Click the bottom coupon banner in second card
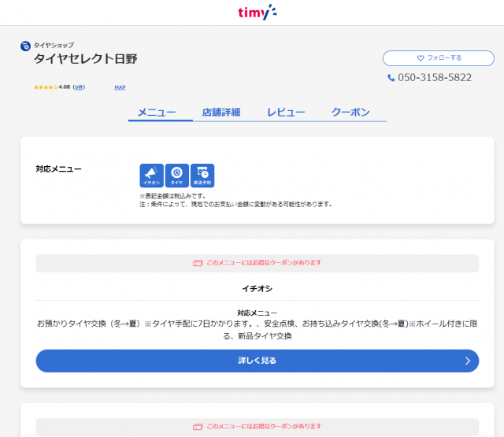504x437 pixels. (257, 426)
